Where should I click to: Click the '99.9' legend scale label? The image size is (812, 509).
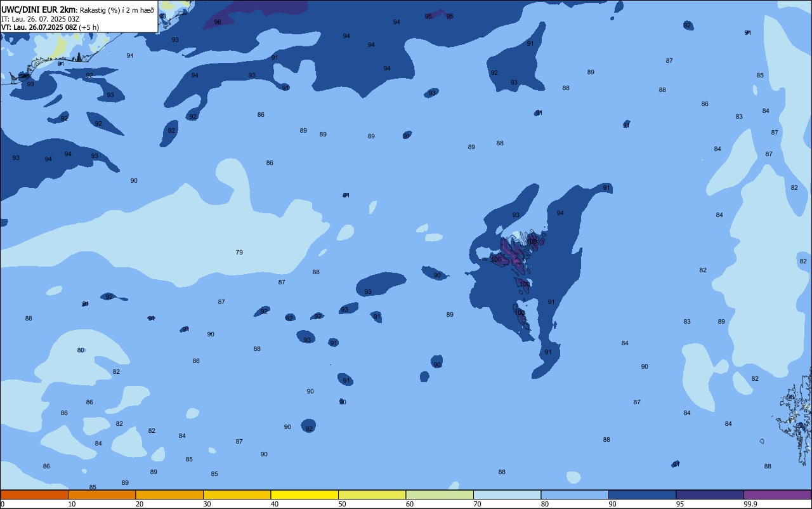click(x=750, y=504)
